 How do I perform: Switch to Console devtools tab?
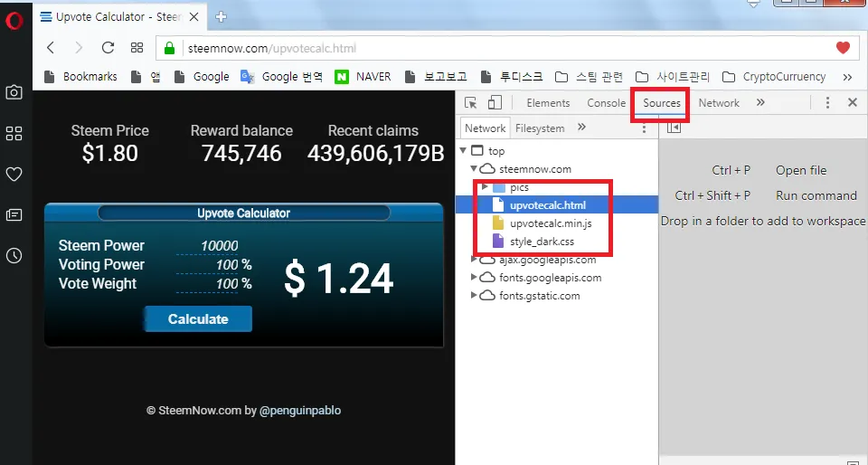(606, 103)
